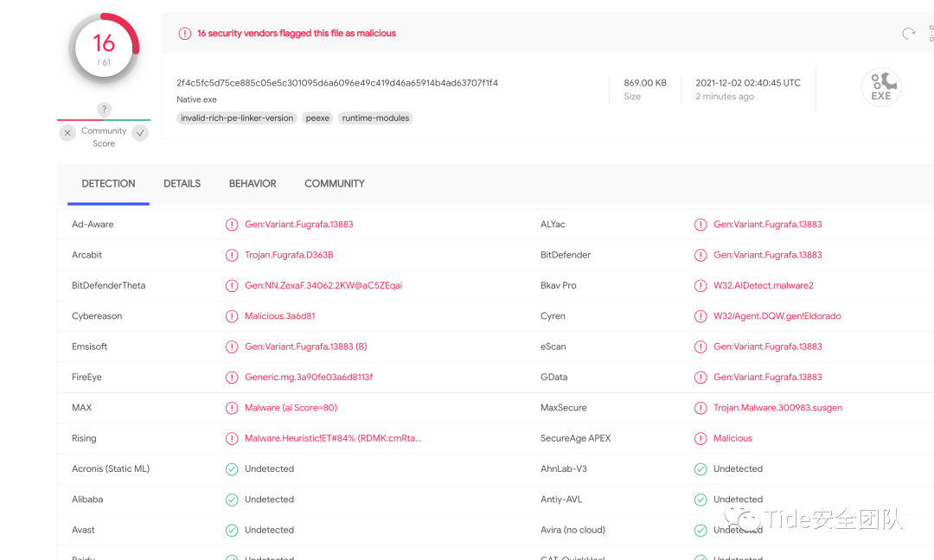Click the W32/Agent.DQW.gen!Eldorado result

tap(777, 316)
